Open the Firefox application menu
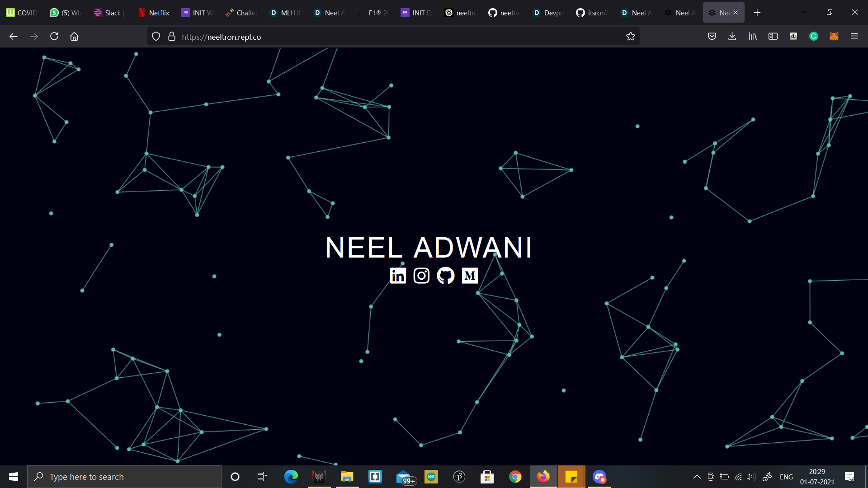The image size is (868, 488). point(854,37)
